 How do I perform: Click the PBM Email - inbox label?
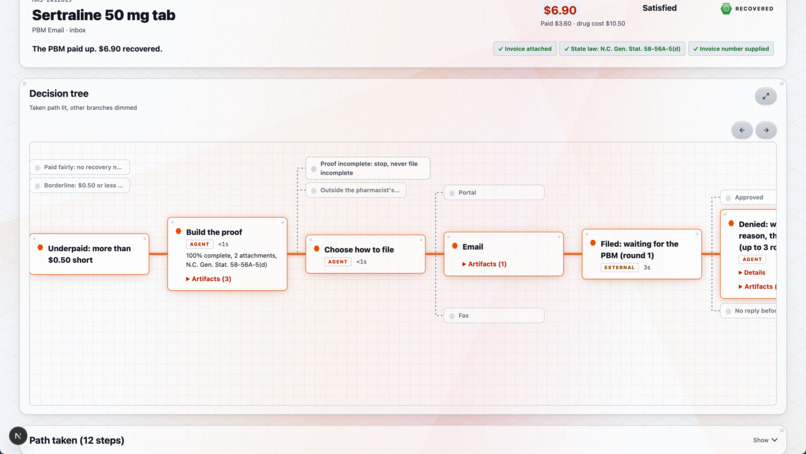[59, 30]
